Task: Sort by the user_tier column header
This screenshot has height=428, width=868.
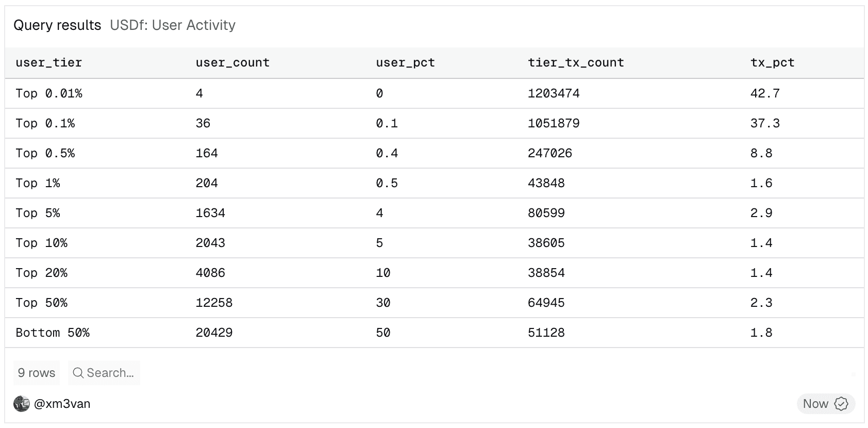Action: point(49,63)
